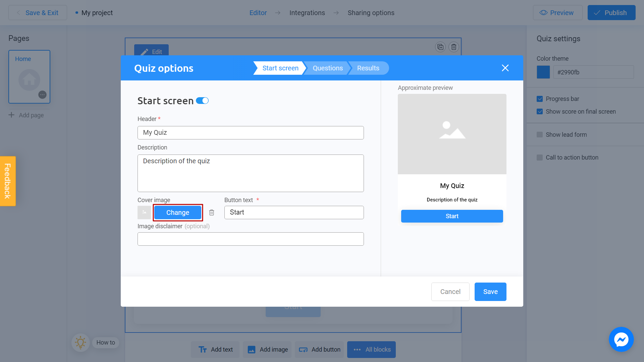Switch to the Results step tab
This screenshot has height=362, width=644.
(368, 68)
